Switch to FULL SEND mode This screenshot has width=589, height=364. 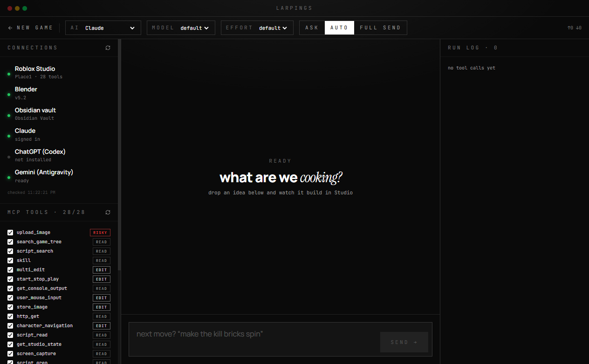[x=380, y=28]
